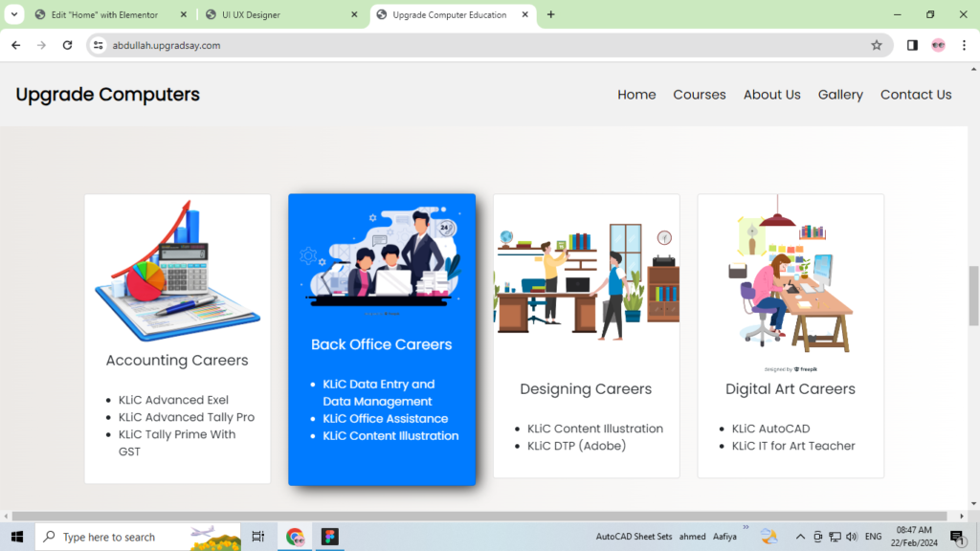Select the Windows Start button

16,537
